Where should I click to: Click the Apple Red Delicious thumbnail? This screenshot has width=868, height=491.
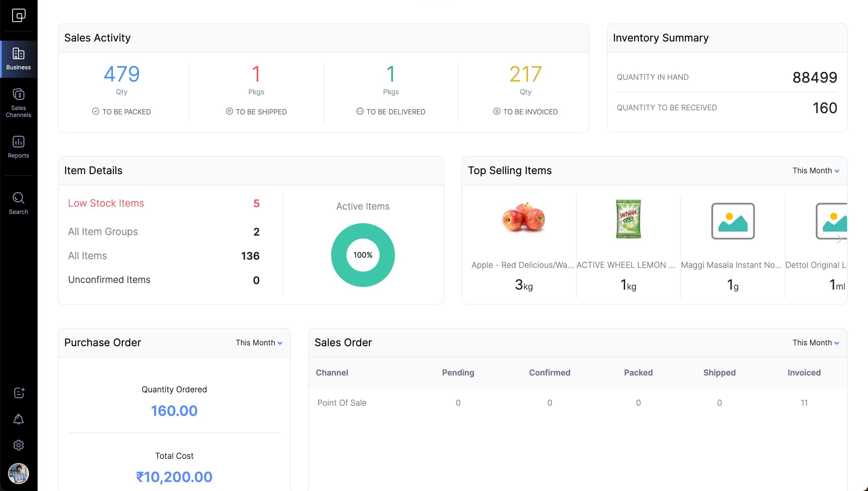523,218
